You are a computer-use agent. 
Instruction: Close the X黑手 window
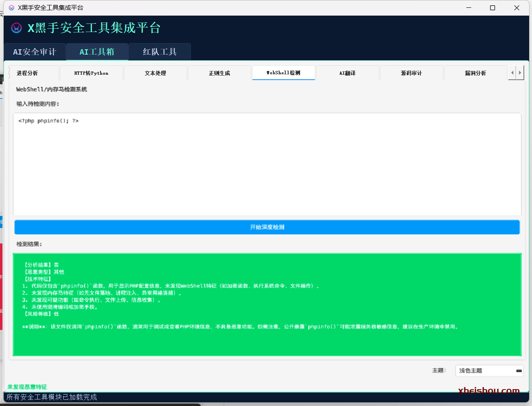tap(517, 8)
